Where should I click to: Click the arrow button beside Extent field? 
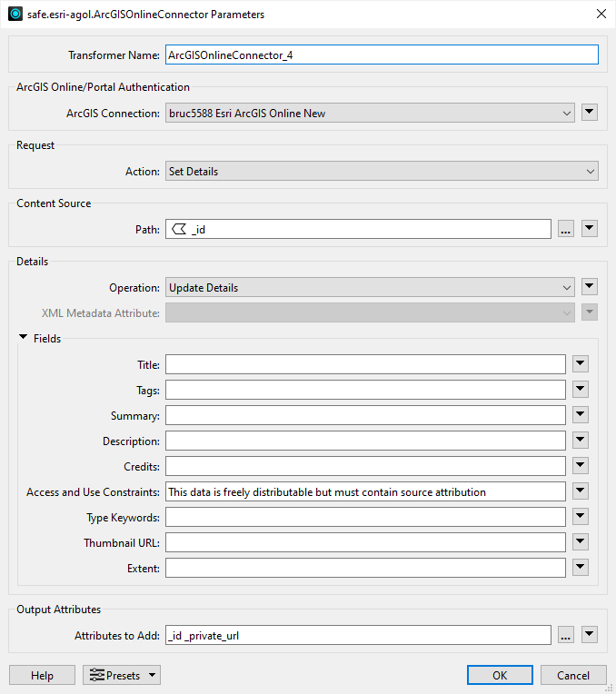click(581, 568)
